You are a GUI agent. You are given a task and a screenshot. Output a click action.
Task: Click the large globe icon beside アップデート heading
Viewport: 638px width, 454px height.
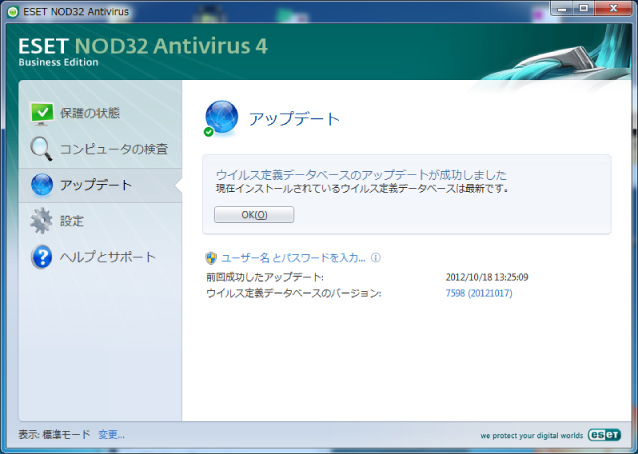(221, 118)
